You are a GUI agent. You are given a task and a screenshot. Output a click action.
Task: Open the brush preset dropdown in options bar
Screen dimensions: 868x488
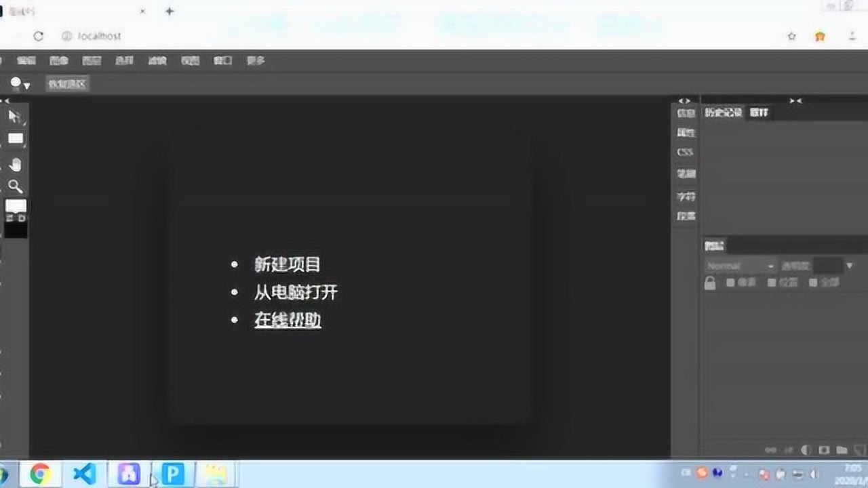[20, 83]
